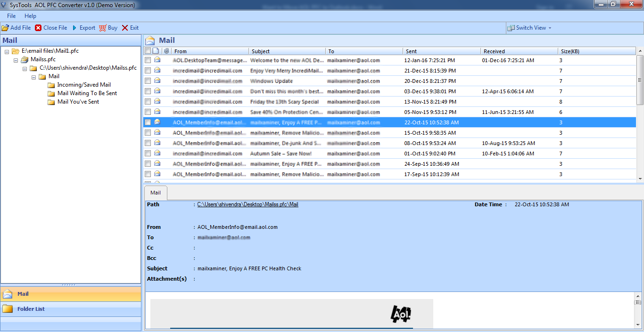The height and width of the screenshot is (332, 644).
Task: Click the Mail button in the bottom-left pane
Action: pos(71,294)
